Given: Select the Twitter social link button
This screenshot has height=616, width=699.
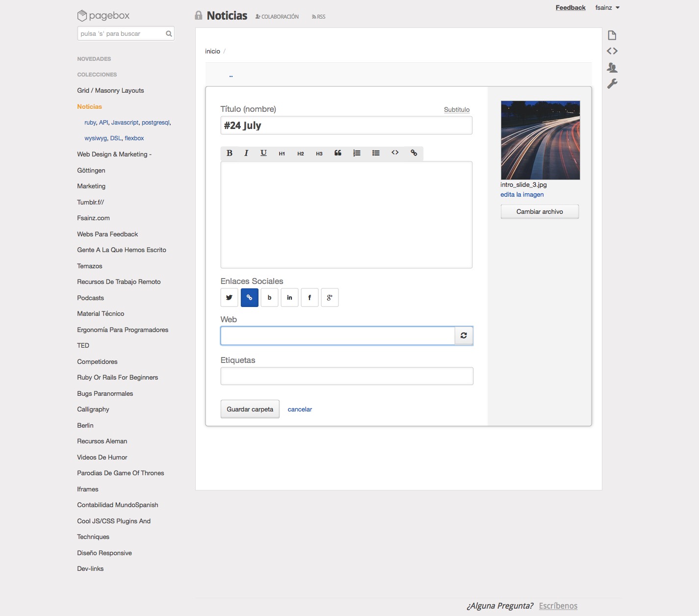Looking at the screenshot, I should pos(229,297).
